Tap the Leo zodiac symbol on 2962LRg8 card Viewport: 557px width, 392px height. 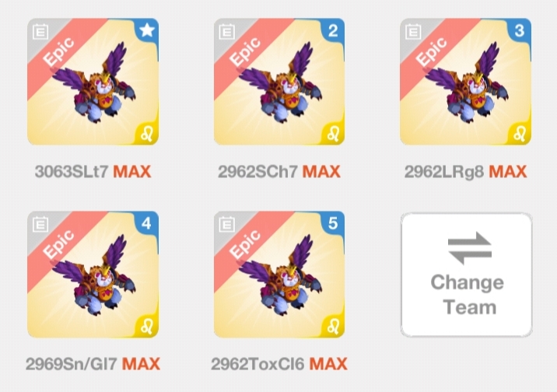pyautogui.click(x=519, y=134)
